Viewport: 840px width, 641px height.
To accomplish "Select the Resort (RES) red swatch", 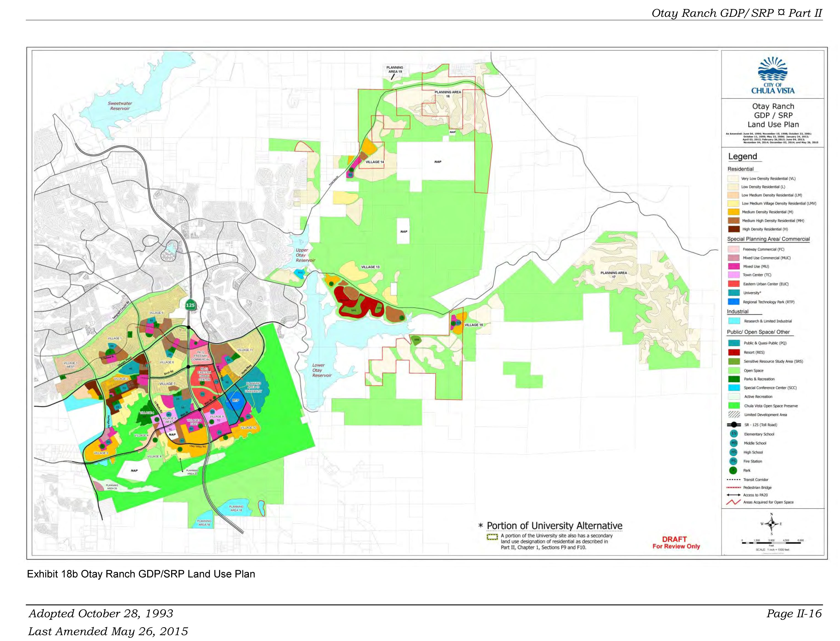I will point(734,352).
